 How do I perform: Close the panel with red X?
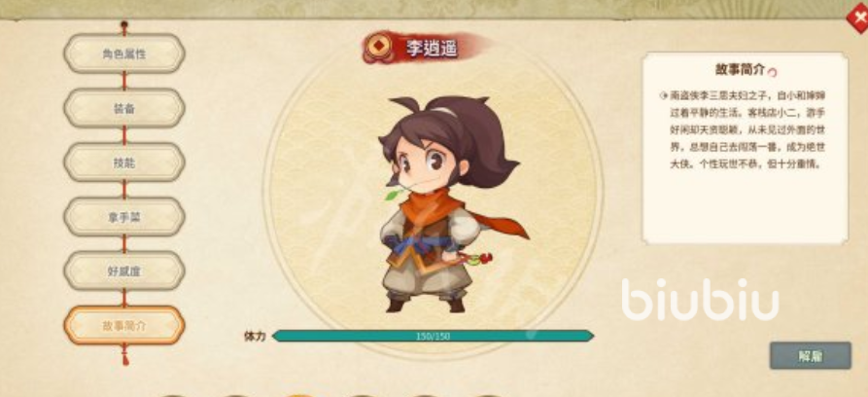click(x=857, y=18)
